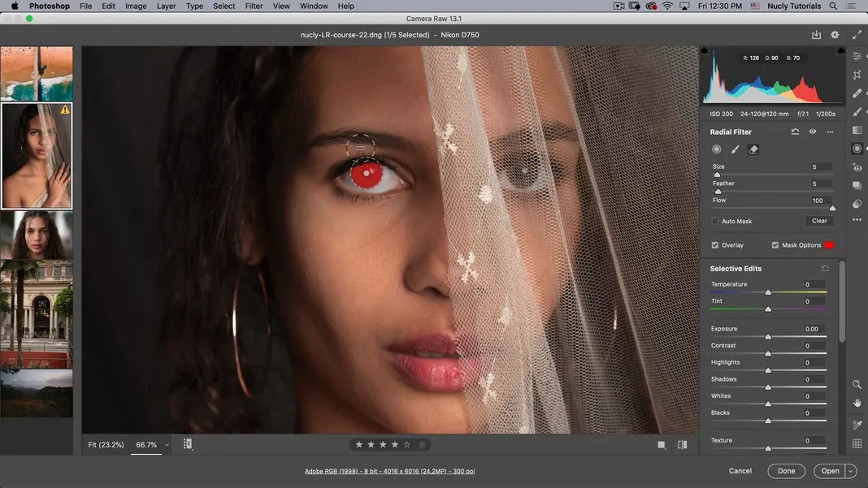Uncheck the Overlay checkbox
This screenshot has height=488, width=868.
(714, 245)
